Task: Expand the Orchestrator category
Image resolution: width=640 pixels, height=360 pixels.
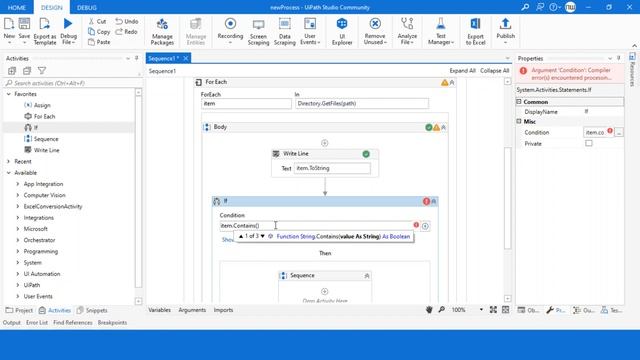Action: [x=18, y=240]
